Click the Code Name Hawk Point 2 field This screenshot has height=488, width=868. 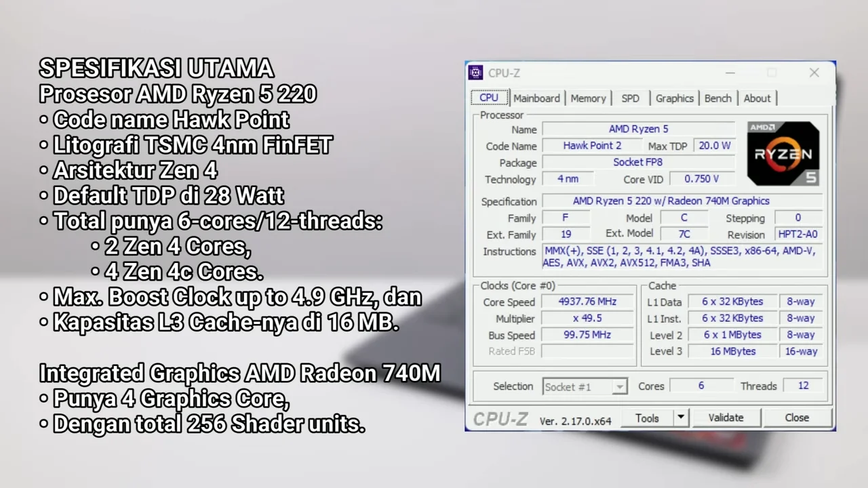pos(592,146)
